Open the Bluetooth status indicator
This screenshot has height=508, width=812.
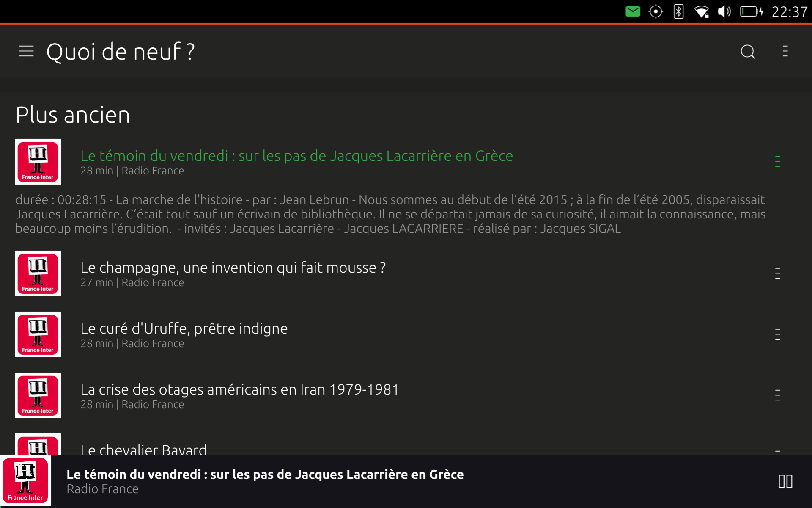pyautogui.click(x=678, y=11)
